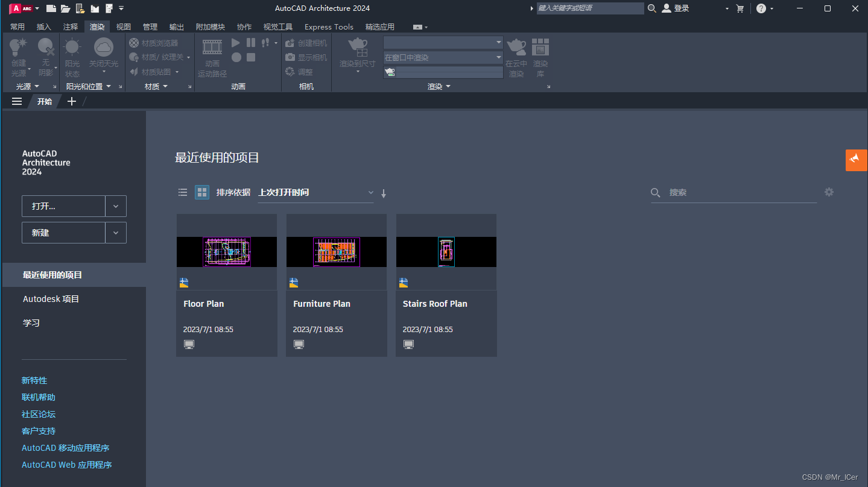The image size is (868, 487).
Task: Expand the Lights (光源) panel
Action: 27,86
